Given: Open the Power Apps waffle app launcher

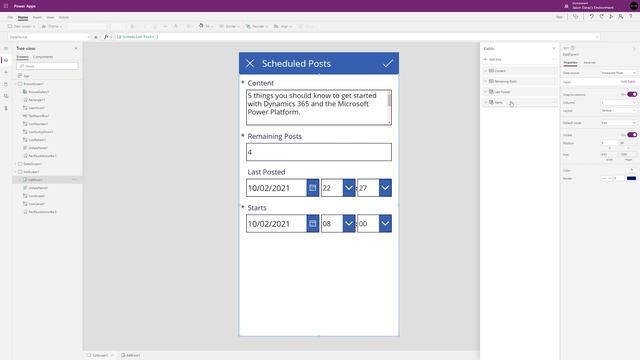Looking at the screenshot, I should click(6, 6).
